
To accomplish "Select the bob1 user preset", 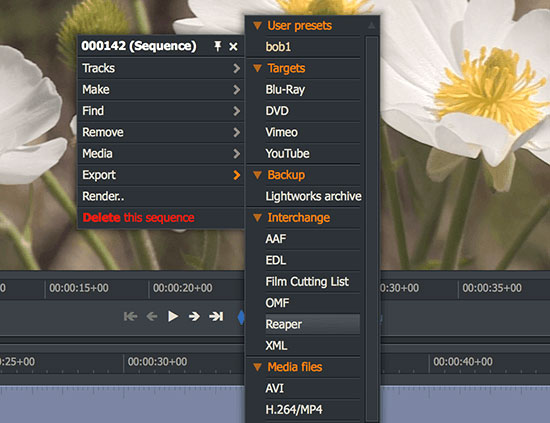I will click(303, 47).
